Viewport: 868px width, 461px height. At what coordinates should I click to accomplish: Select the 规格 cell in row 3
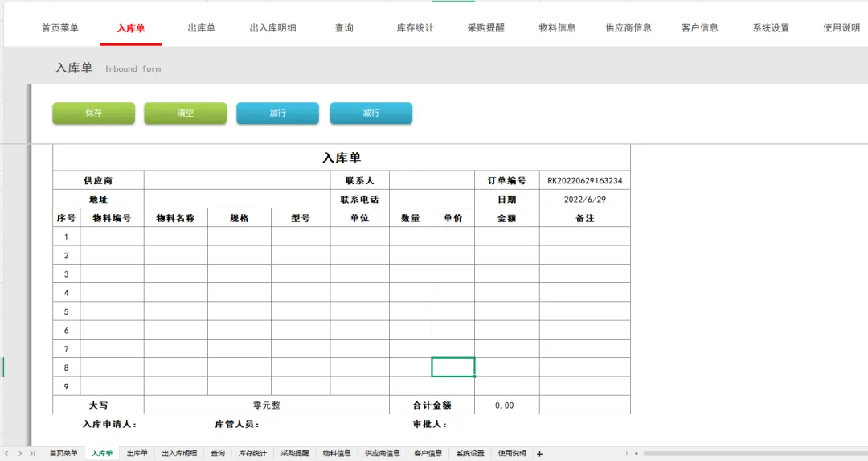[x=240, y=274]
